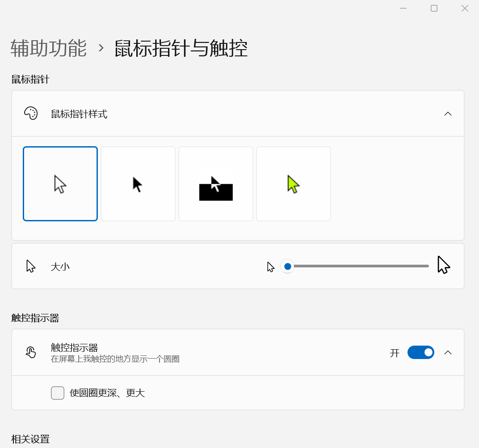Minimize the settings window
This screenshot has height=448, width=479.
point(403,8)
